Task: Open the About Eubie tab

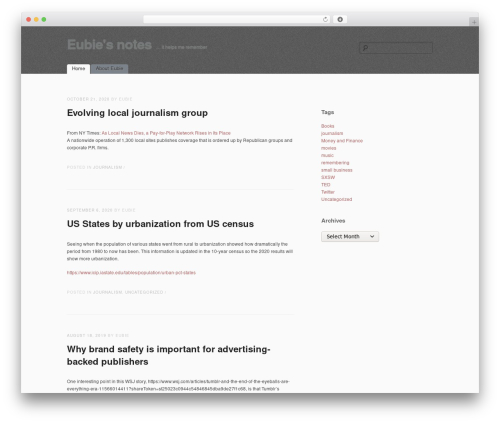Action: click(109, 69)
